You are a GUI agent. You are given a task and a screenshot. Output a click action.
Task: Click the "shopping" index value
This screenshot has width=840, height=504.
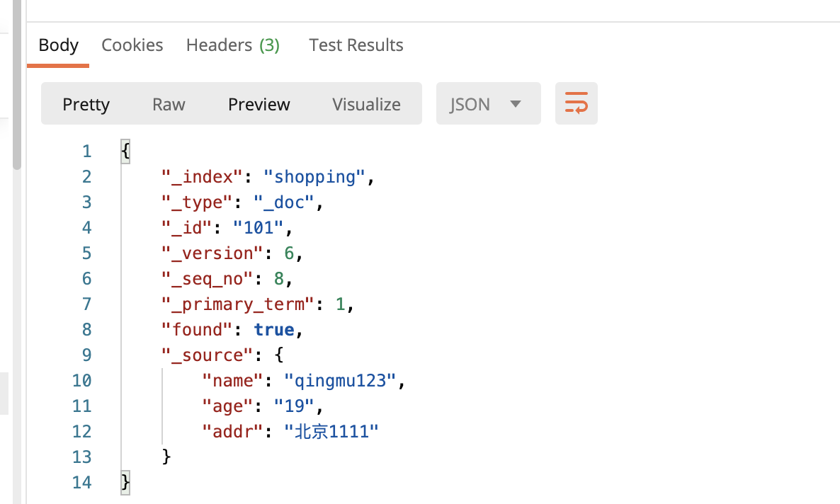[314, 177]
